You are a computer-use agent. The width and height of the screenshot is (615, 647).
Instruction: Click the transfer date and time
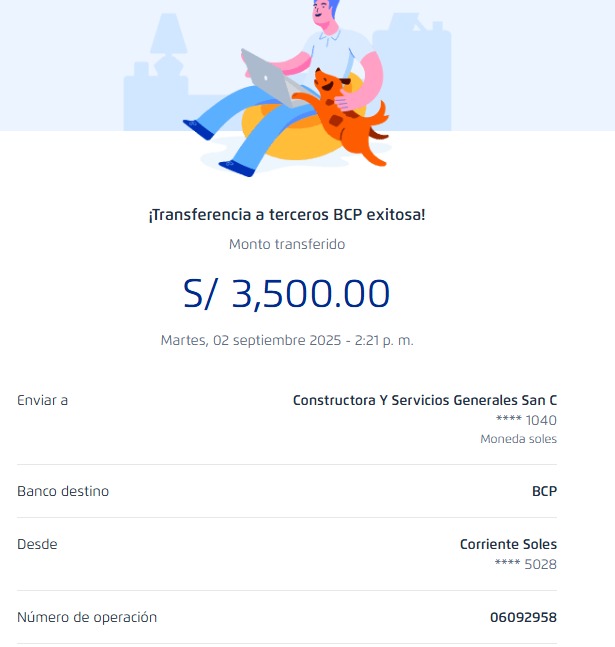[287, 340]
